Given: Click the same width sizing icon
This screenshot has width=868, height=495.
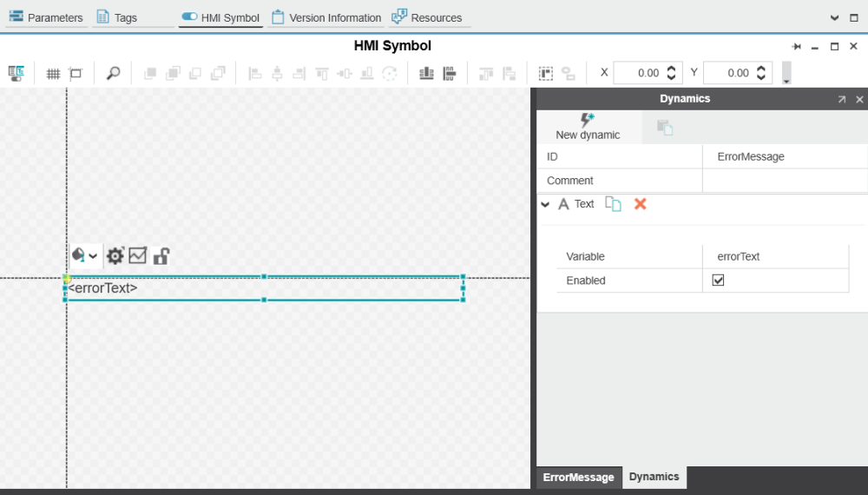Looking at the screenshot, I should coord(486,73).
